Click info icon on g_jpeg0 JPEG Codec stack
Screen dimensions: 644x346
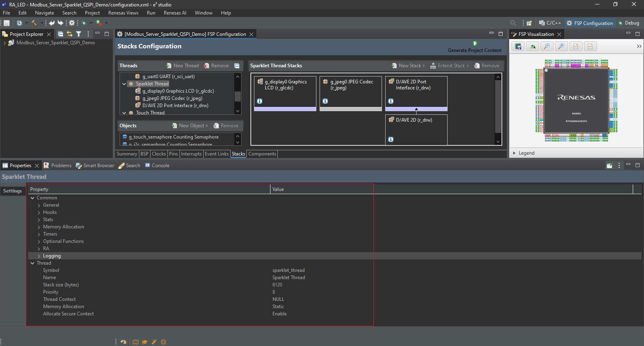pos(325,101)
